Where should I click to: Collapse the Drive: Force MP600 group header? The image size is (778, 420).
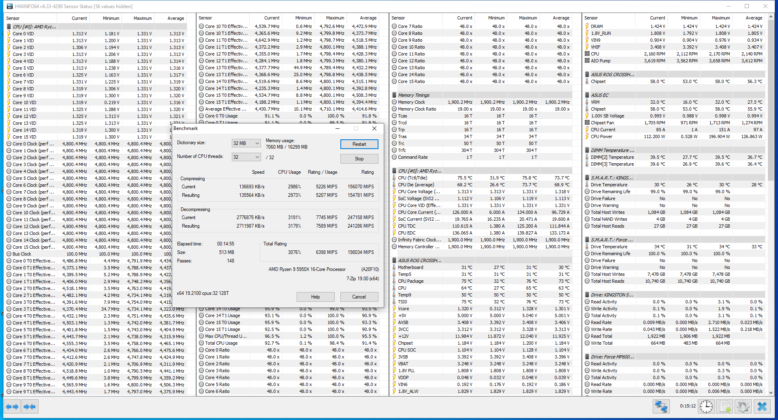click(x=674, y=356)
